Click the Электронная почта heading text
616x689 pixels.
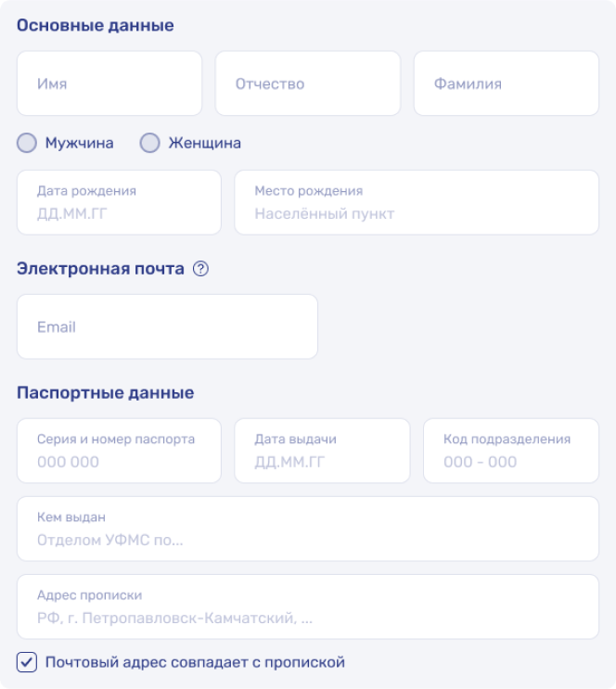[100, 269]
